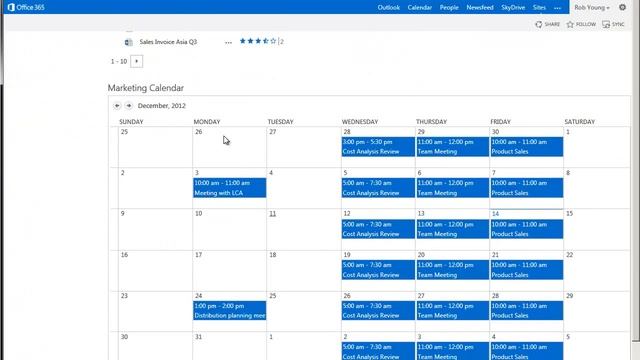The height and width of the screenshot is (360, 640).
Task: Open Product Sales event on December 28
Action: pyautogui.click(x=527, y=311)
